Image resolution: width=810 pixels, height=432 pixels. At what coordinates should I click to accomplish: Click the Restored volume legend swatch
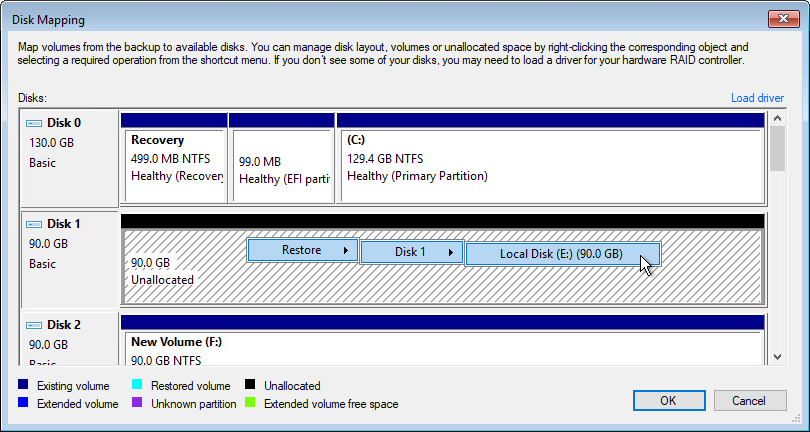tap(137, 385)
